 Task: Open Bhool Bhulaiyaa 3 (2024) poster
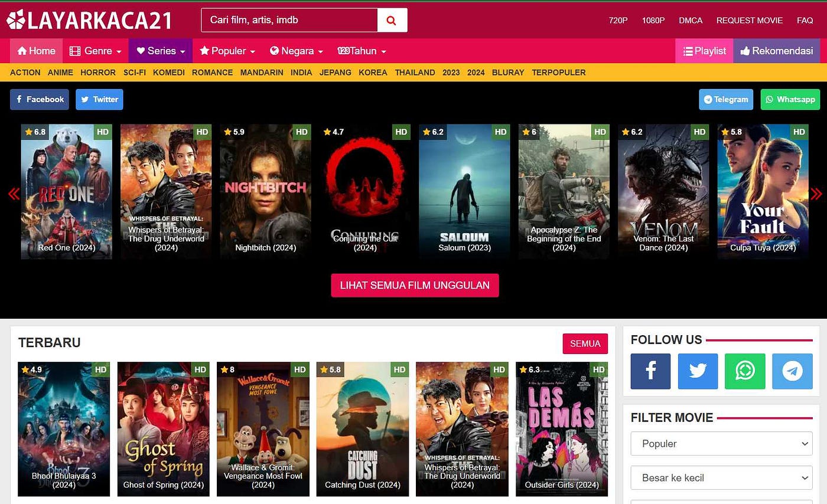click(x=64, y=429)
